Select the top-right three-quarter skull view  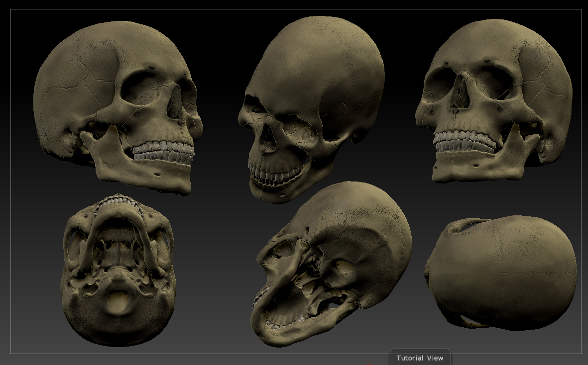pyautogui.click(x=494, y=101)
